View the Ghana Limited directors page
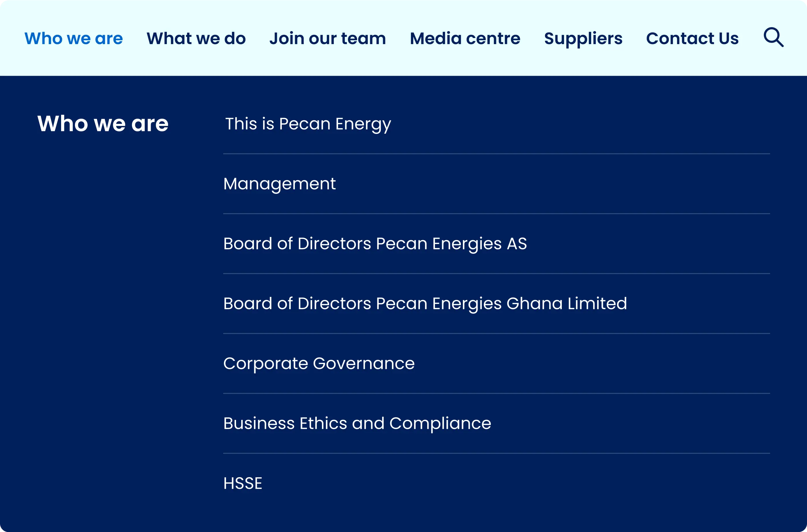This screenshot has height=532, width=807. click(425, 303)
